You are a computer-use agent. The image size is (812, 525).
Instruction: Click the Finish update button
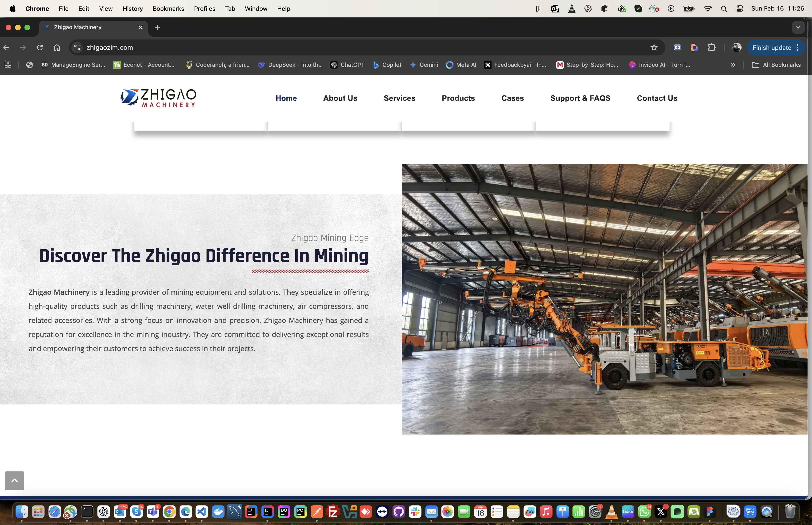(x=771, y=47)
